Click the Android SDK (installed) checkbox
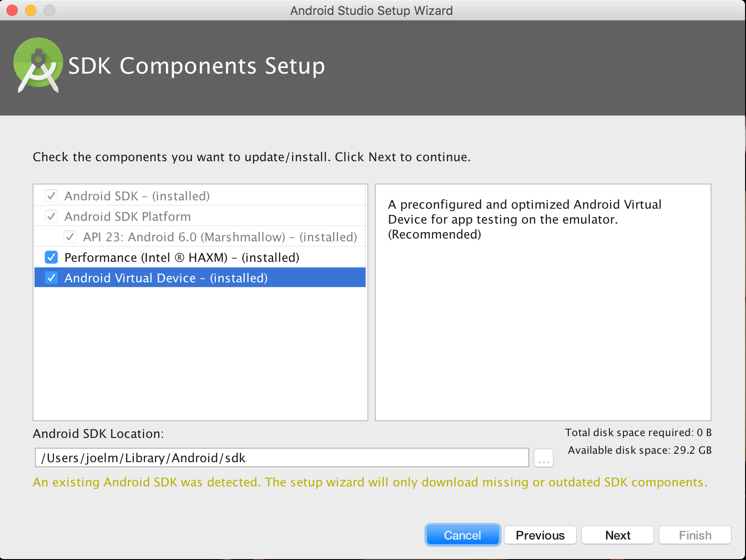The width and height of the screenshot is (746, 560). tap(51, 196)
